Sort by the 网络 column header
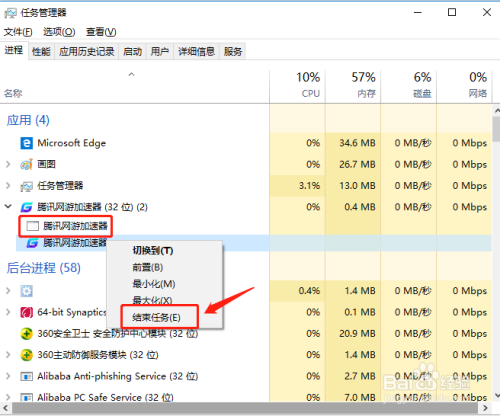Image resolution: width=500 pixels, height=416 pixels. pos(464,86)
